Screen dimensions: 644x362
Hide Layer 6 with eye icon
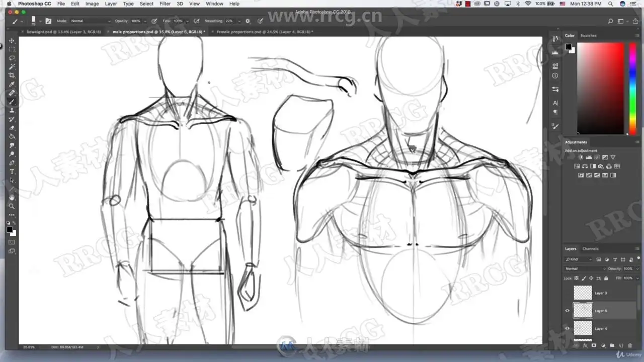pyautogui.click(x=567, y=311)
